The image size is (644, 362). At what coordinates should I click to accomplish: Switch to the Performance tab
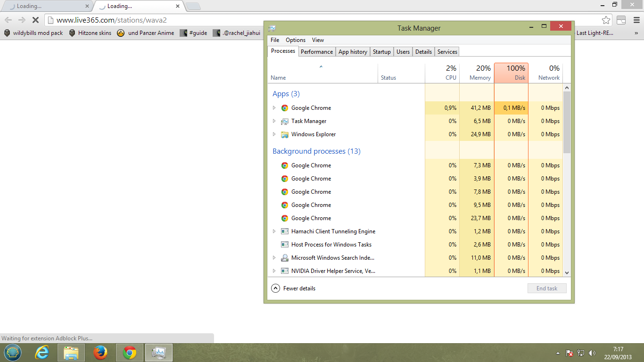click(x=317, y=52)
